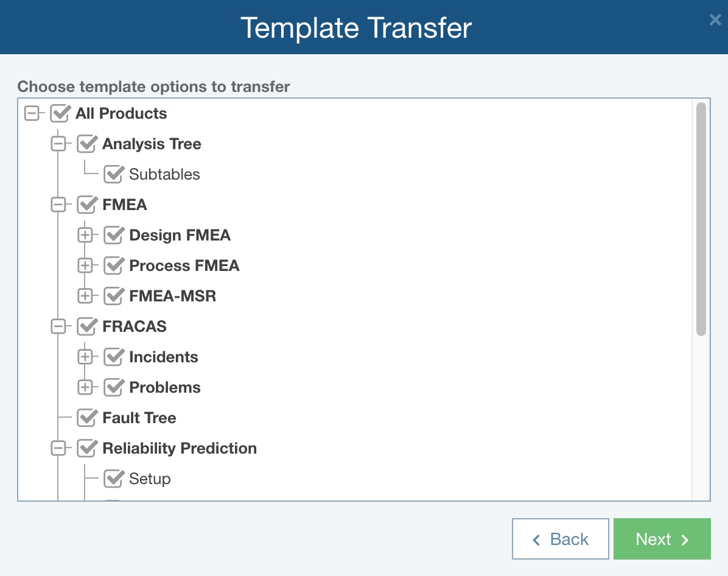The height and width of the screenshot is (576, 728).
Task: Expand the Problems node
Action: (x=85, y=388)
